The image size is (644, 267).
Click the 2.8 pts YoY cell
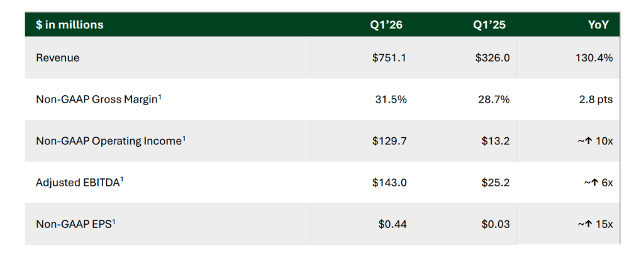point(596,99)
